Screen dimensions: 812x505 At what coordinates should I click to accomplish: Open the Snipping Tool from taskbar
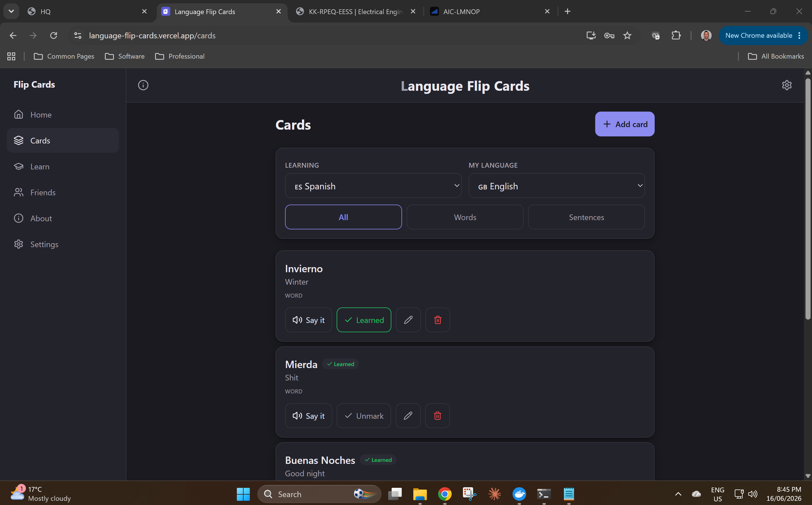(x=469, y=494)
